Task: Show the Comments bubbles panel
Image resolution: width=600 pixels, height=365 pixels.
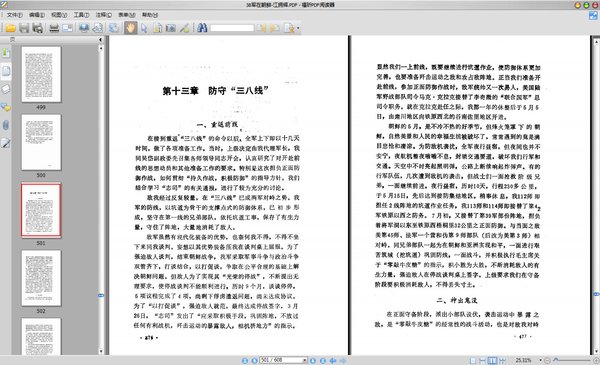Action: click(x=6, y=107)
